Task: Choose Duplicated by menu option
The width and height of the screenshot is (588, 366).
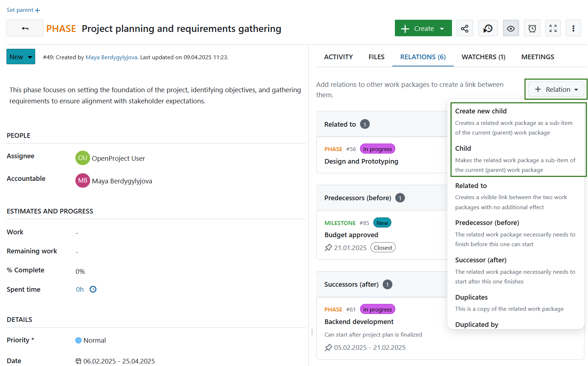Action: click(516, 324)
